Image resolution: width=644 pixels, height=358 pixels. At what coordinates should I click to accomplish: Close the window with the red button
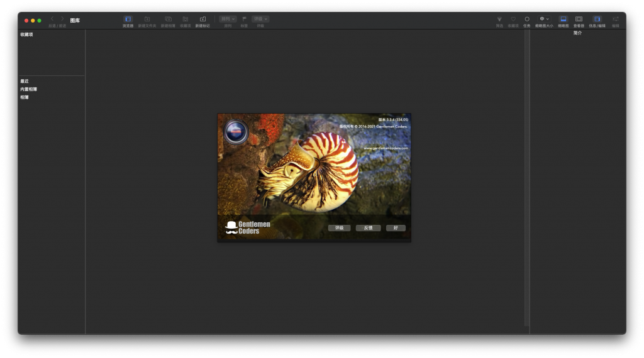26,21
